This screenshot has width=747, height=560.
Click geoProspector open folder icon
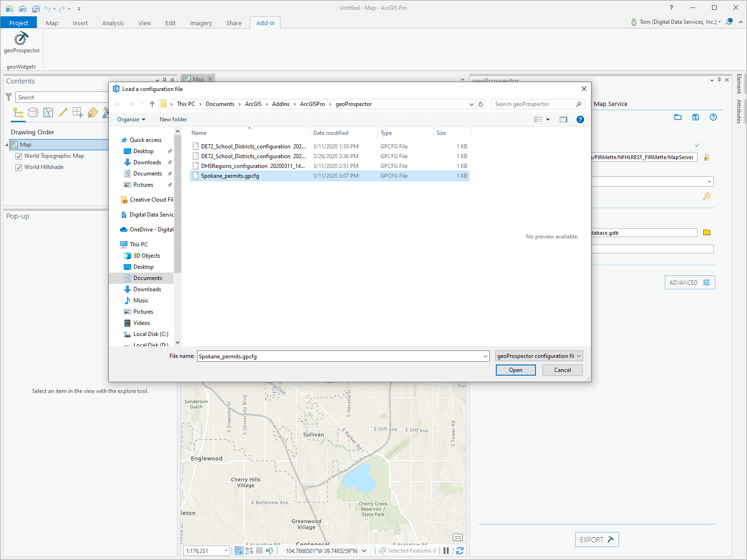pos(678,117)
